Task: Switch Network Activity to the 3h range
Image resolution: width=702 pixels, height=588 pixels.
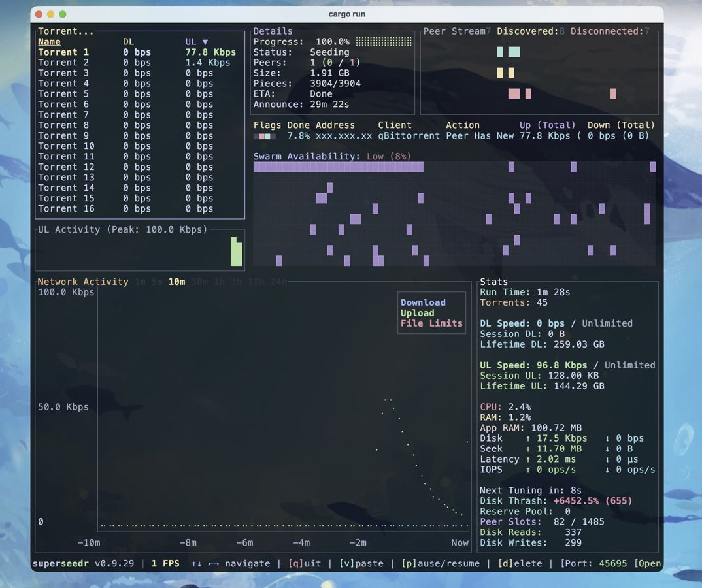Action: point(237,282)
